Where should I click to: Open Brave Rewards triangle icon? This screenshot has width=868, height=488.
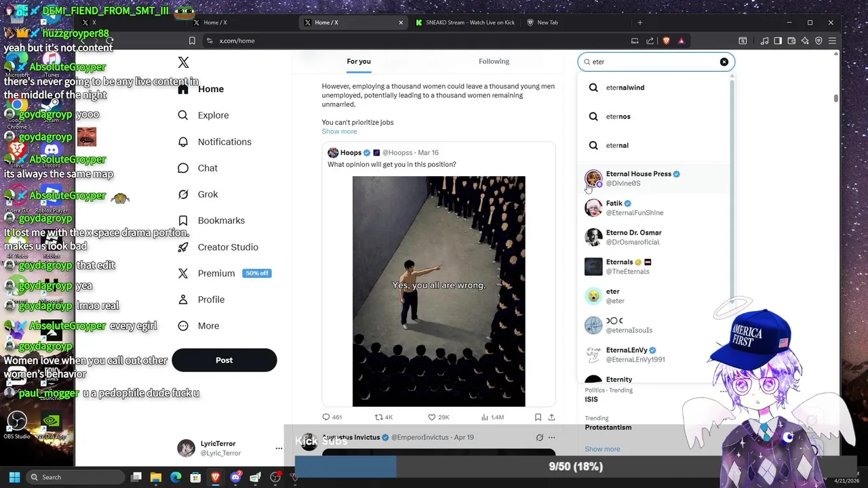coord(682,41)
